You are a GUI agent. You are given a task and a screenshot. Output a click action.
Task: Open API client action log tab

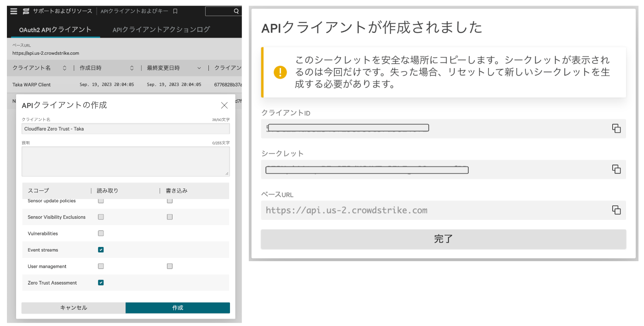[x=161, y=29]
